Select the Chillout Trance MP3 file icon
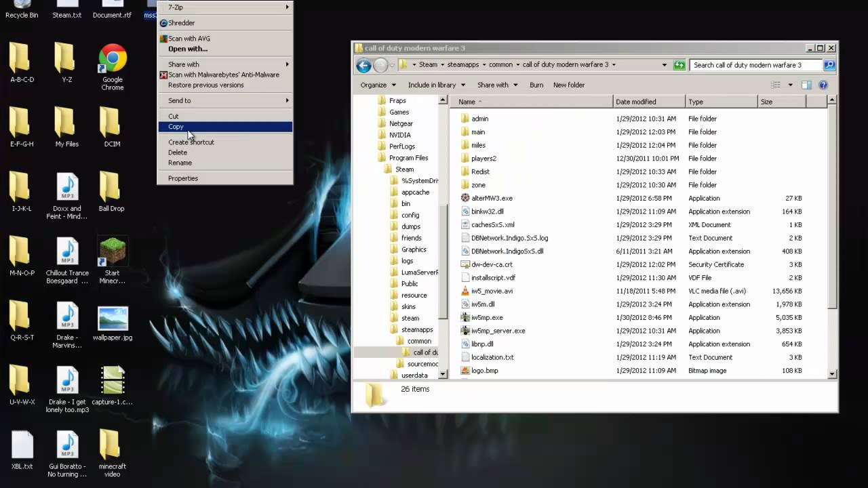The image size is (868, 488). point(67,250)
